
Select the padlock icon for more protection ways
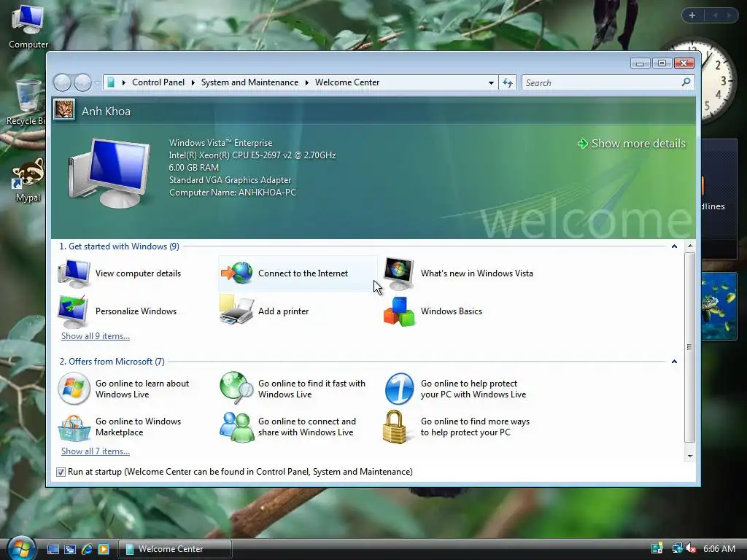coord(395,427)
